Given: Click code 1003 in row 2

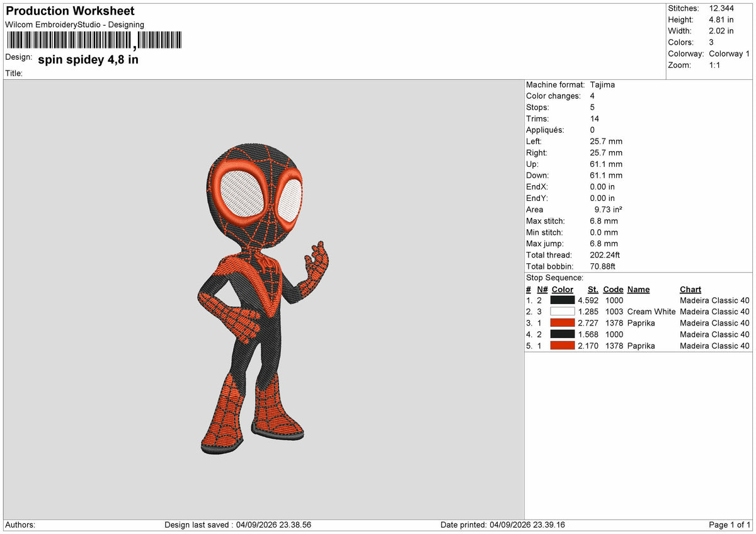Looking at the screenshot, I should [x=614, y=312].
